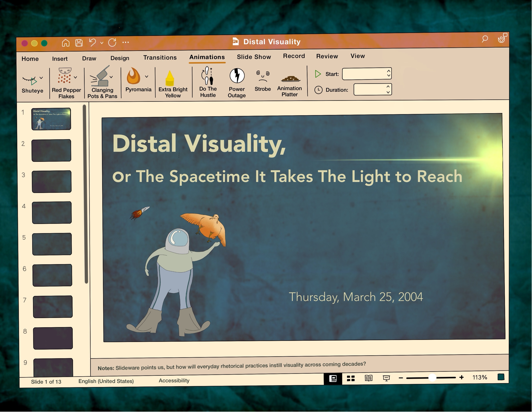Image resolution: width=532 pixels, height=413 pixels.
Task: Switch to Reading view book icon
Action: 368,378
